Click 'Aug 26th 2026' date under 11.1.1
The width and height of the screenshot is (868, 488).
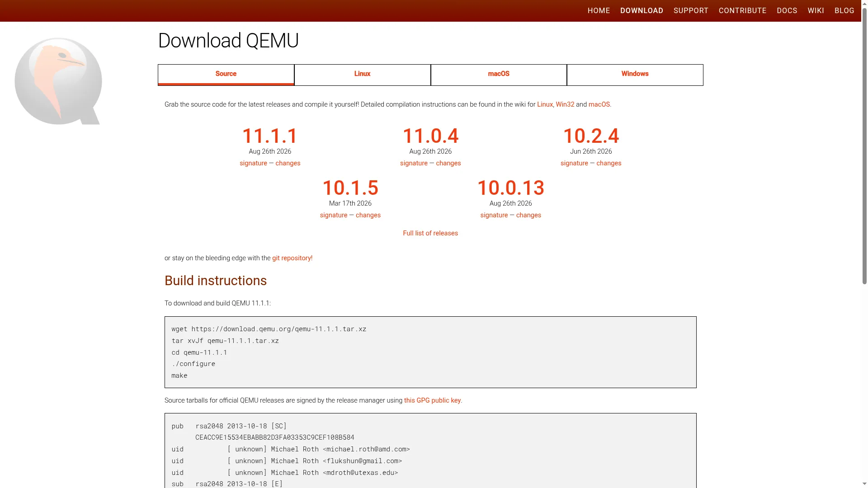[270, 151]
